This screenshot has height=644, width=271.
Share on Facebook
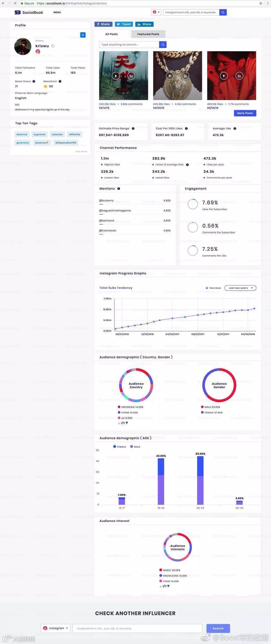tap(103, 24)
